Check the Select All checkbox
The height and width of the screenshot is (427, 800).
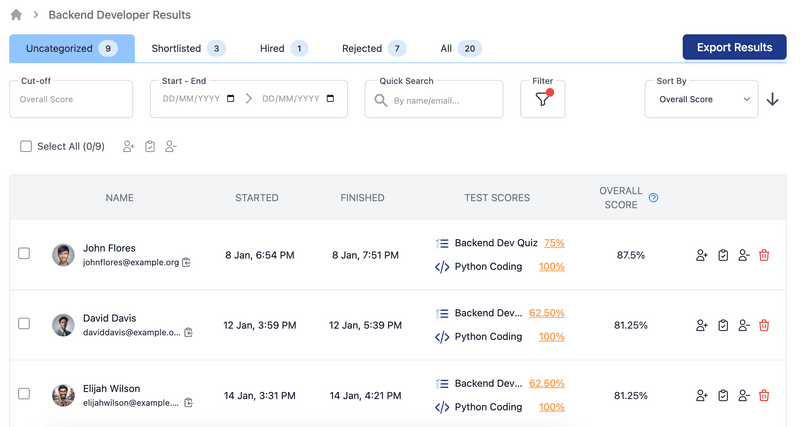pos(26,147)
